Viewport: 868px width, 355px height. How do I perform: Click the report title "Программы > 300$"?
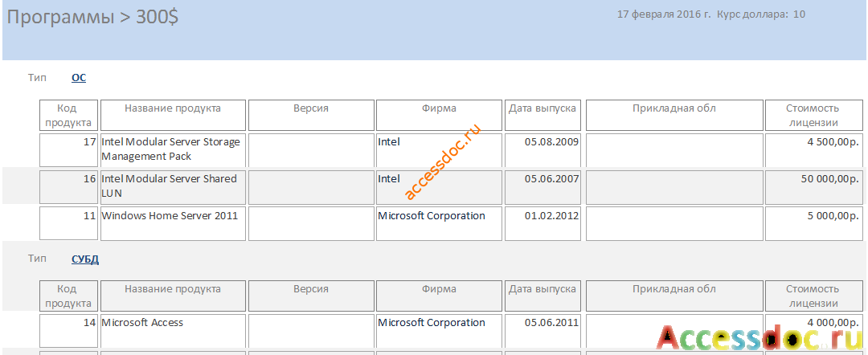[x=92, y=18]
